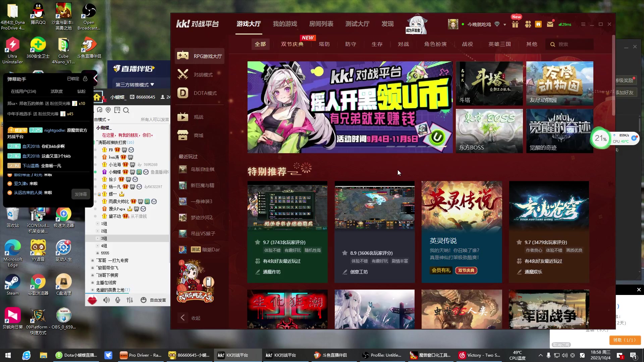This screenshot has width=644, height=362.
Task: Open the 斗塔 game thumbnail
Action: coord(489,83)
